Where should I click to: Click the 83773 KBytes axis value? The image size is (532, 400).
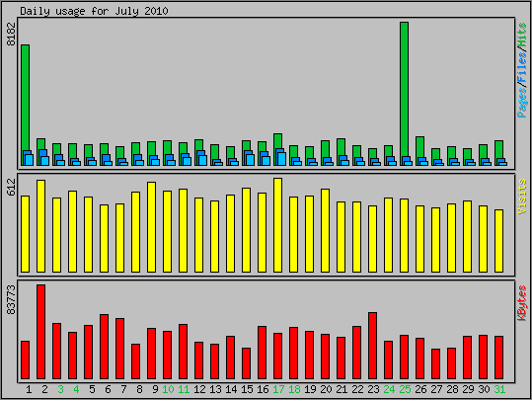pyautogui.click(x=12, y=300)
